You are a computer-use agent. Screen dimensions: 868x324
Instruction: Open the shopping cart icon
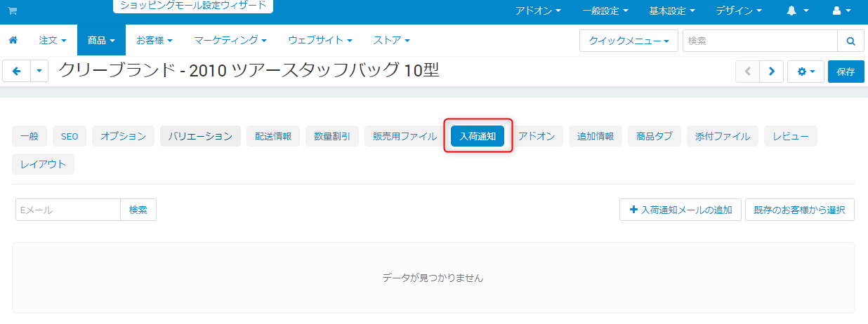pos(12,11)
